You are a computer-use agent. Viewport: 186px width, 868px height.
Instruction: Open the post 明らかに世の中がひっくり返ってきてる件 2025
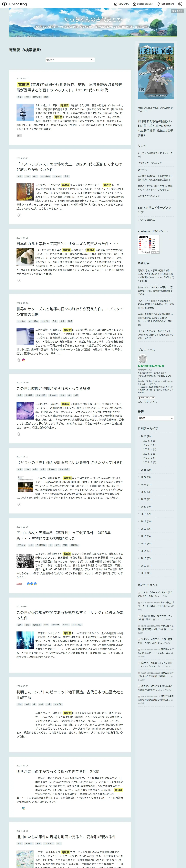click(x=58, y=771)
